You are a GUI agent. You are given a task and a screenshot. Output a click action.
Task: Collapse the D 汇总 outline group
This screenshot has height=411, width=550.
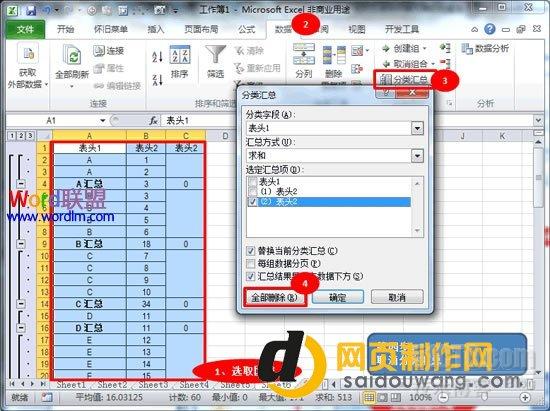pos(21,328)
